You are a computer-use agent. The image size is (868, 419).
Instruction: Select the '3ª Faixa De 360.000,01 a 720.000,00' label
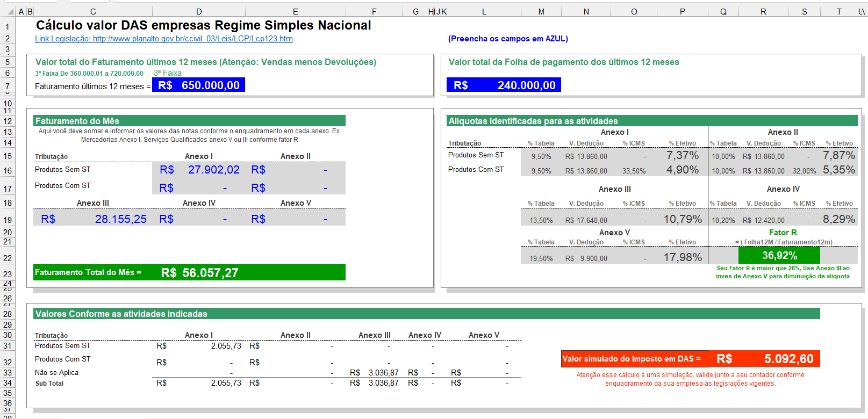[89, 74]
